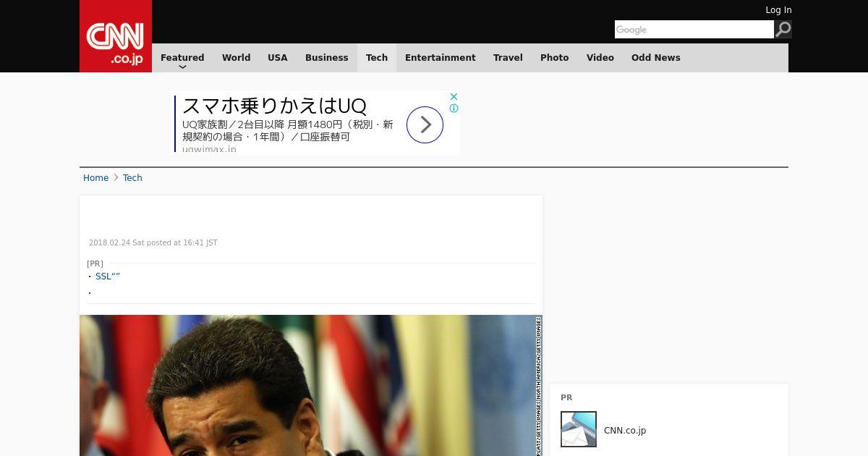Close the UQ ad with X icon
The width and height of the screenshot is (868, 456).
click(454, 96)
